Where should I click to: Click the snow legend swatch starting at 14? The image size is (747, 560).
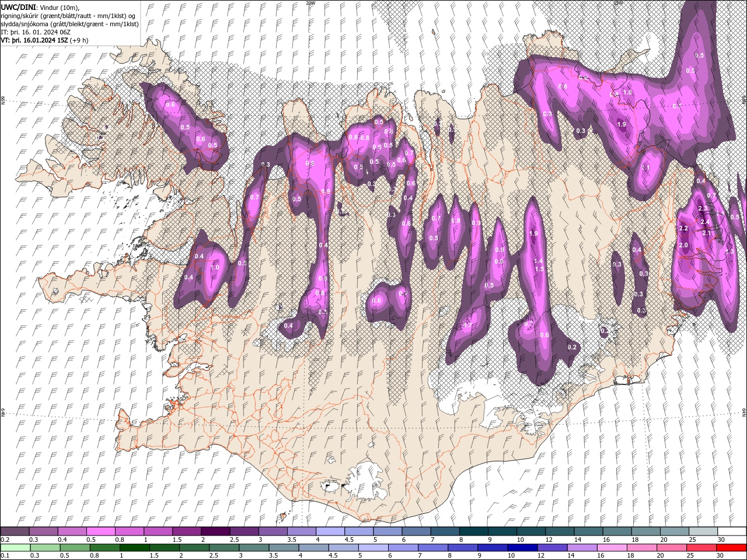[588, 531]
